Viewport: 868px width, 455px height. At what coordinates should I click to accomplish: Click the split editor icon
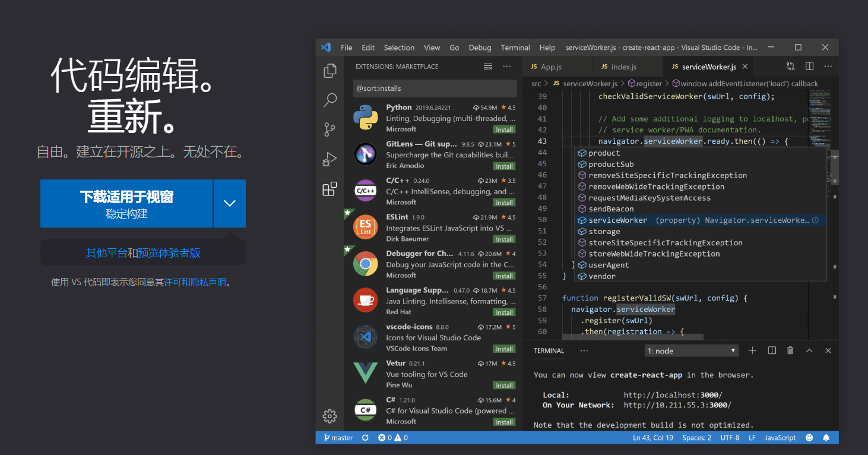(809, 67)
